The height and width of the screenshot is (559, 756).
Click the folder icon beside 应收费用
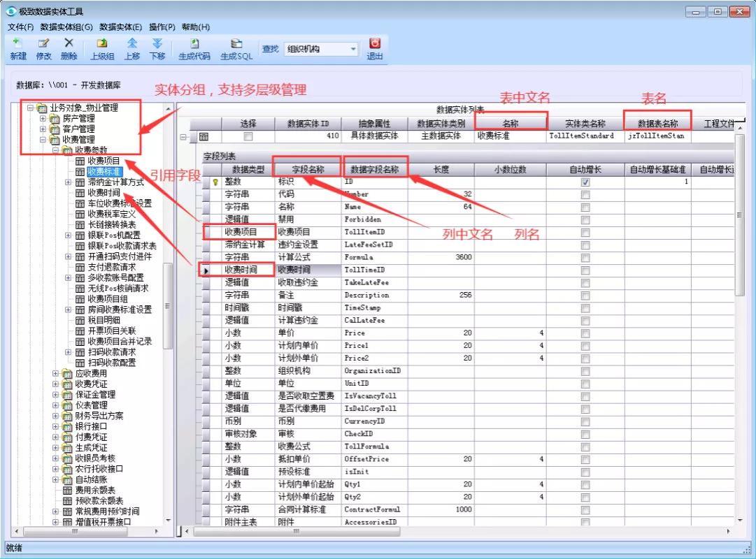68,373
